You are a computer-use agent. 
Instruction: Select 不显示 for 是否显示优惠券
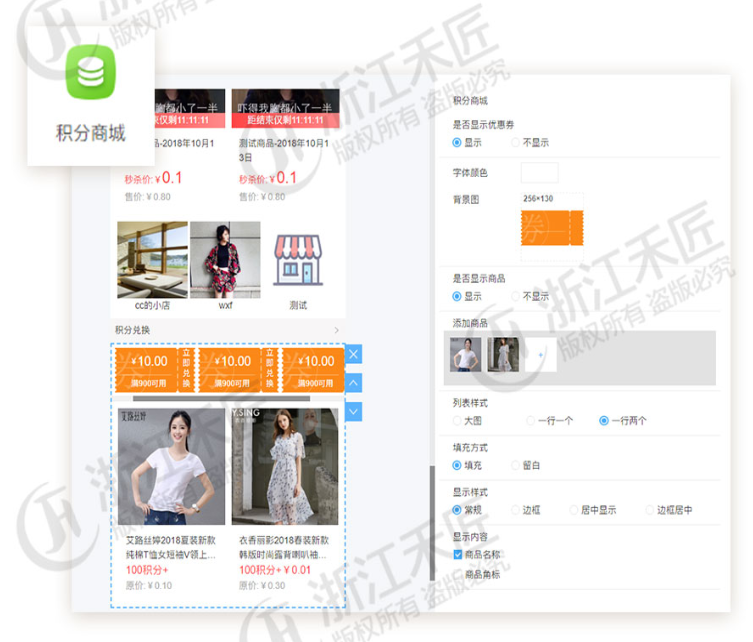[515, 143]
